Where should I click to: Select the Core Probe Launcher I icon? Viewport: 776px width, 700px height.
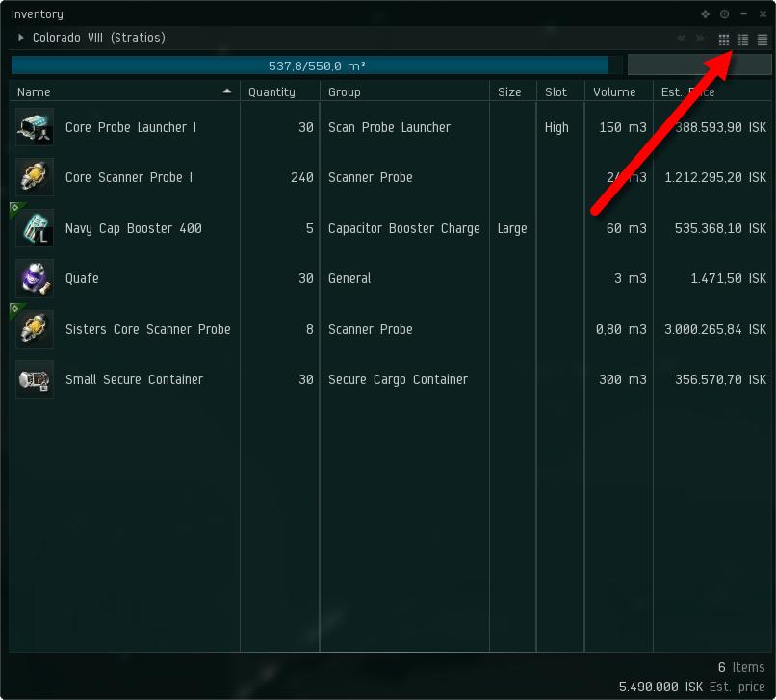[x=34, y=128]
